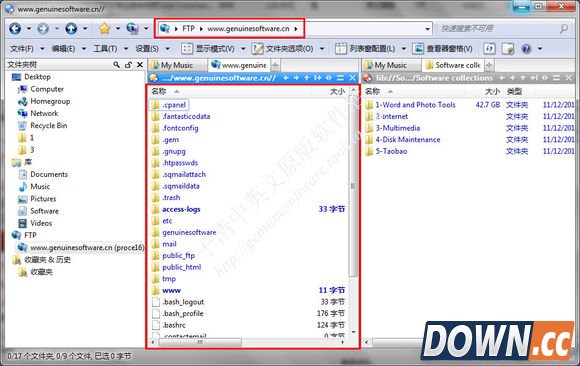
Task: Sort right pane by 类型 column header
Action: click(x=514, y=91)
